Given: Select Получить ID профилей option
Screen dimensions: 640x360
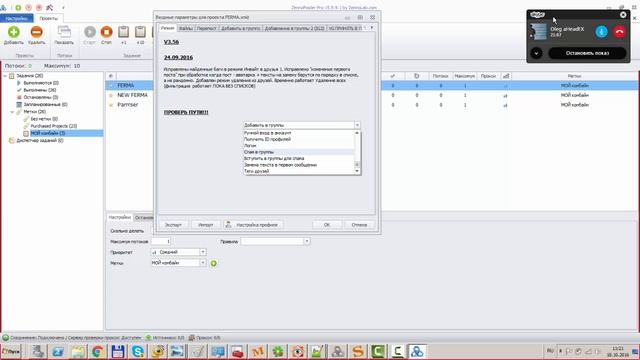Looking at the screenshot, I should click(x=299, y=139).
